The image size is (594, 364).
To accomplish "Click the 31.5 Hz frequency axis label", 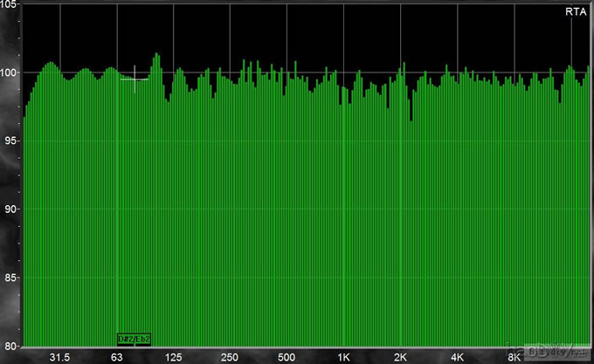I will coord(59,356).
